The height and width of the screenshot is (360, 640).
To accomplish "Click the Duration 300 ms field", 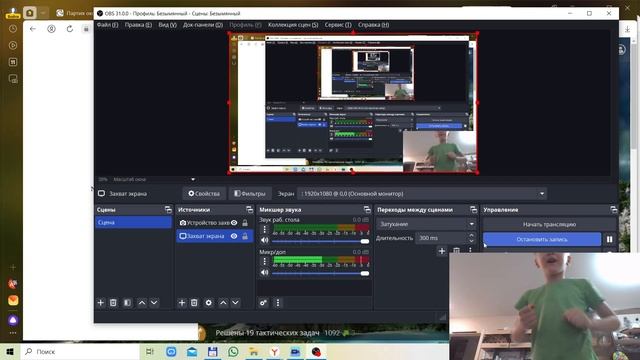I will coord(441,238).
